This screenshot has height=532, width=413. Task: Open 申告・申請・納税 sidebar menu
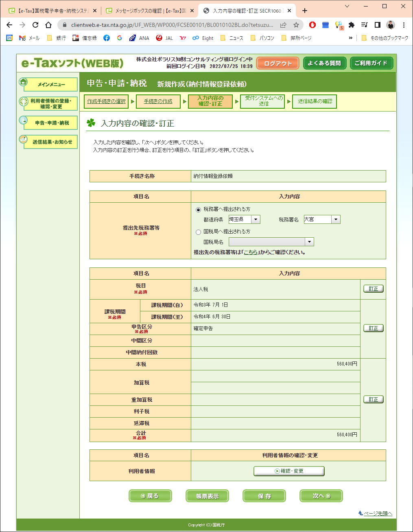(x=48, y=123)
